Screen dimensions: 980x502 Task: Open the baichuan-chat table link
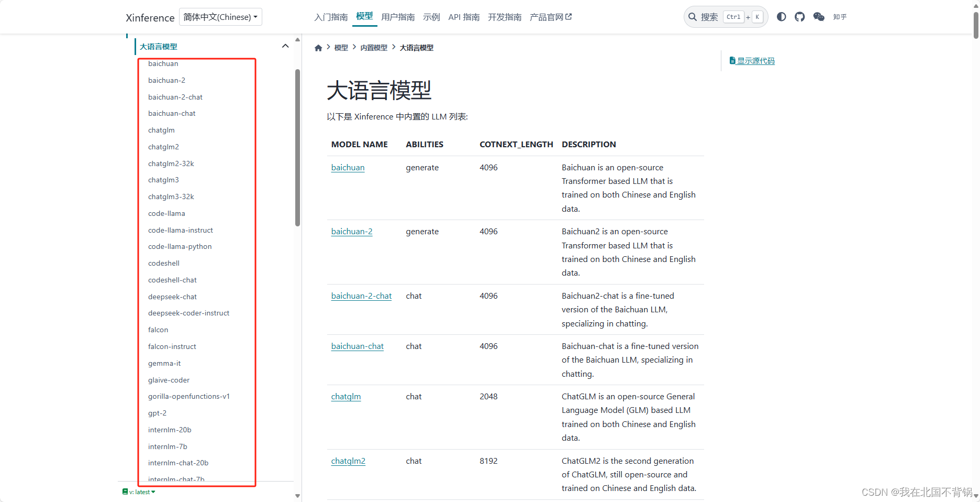(x=357, y=346)
